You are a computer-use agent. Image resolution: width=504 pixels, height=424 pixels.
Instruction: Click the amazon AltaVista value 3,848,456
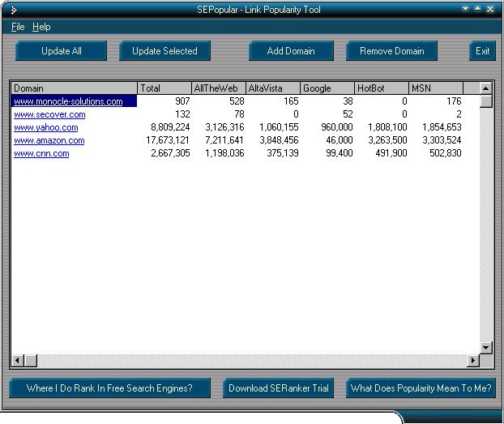[x=279, y=140]
